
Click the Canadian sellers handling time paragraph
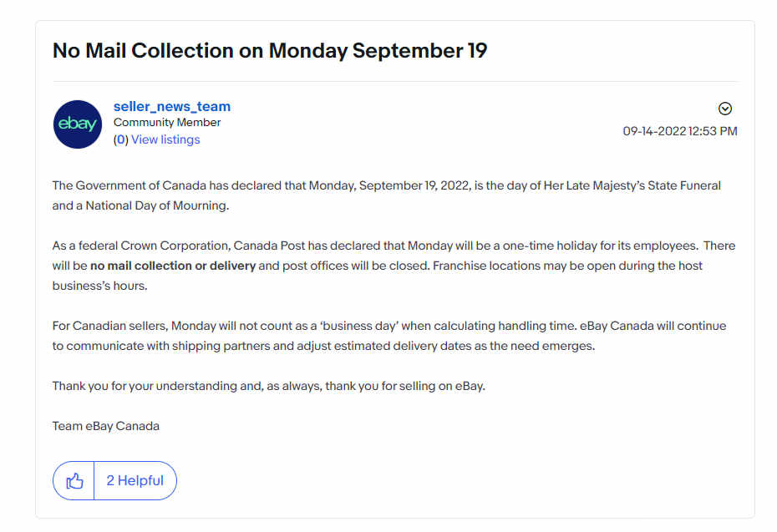(389, 336)
